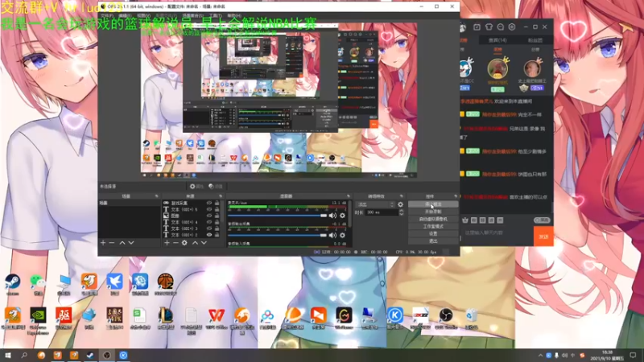Viewport: 644px width, 362px height.
Task: Switch to 粉丝团 tab in chat window
Action: click(x=535, y=40)
